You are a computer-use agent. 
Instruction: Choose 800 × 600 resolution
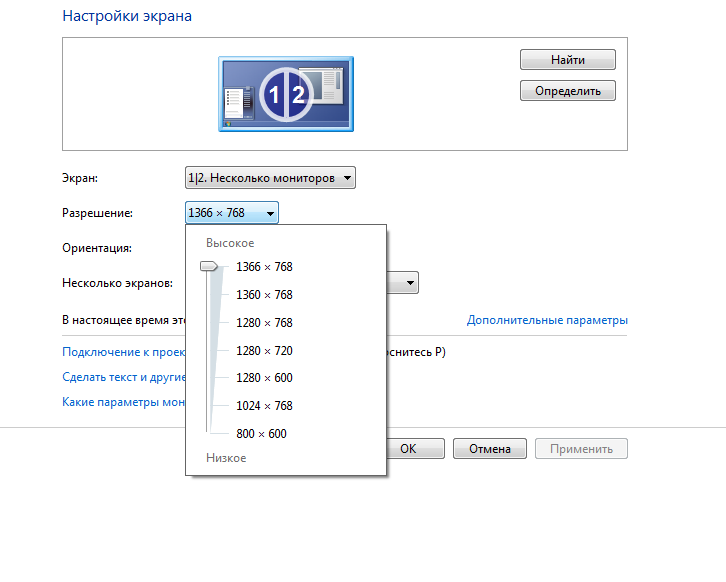pos(261,434)
